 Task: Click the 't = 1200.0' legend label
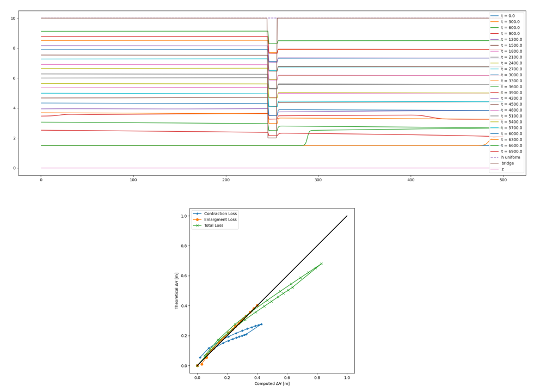(x=514, y=39)
